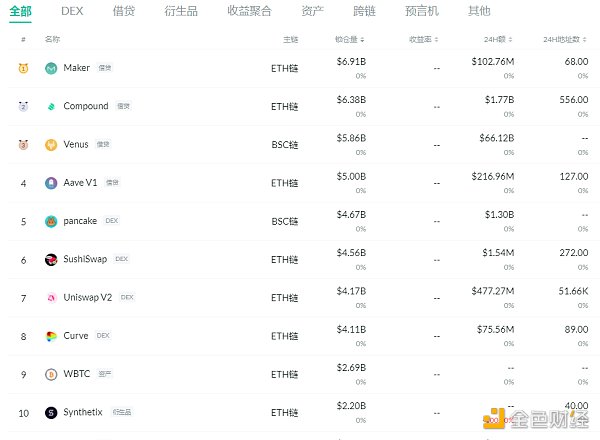Open the Synthetix name link
Viewport: 600px width, 440px height.
coord(83,412)
